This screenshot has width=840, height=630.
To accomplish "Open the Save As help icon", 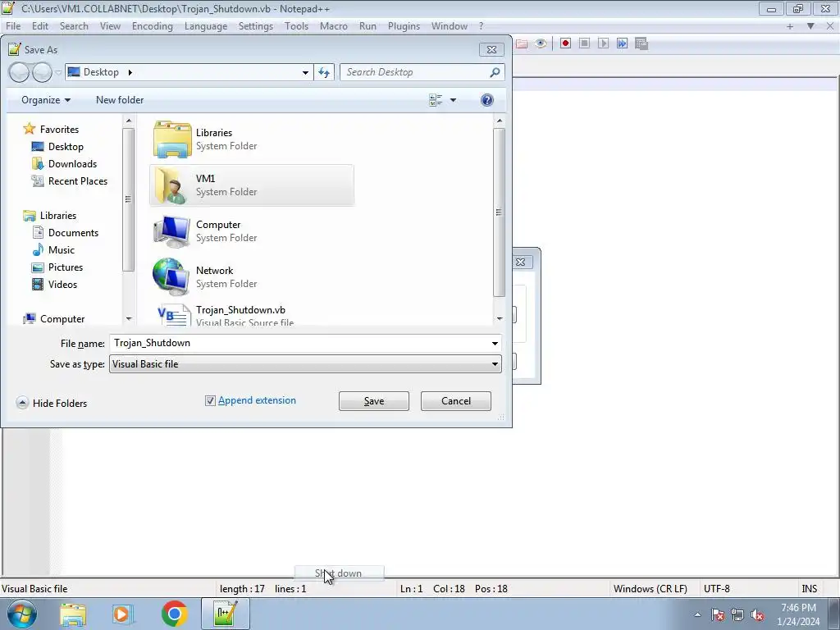I will [x=487, y=100].
